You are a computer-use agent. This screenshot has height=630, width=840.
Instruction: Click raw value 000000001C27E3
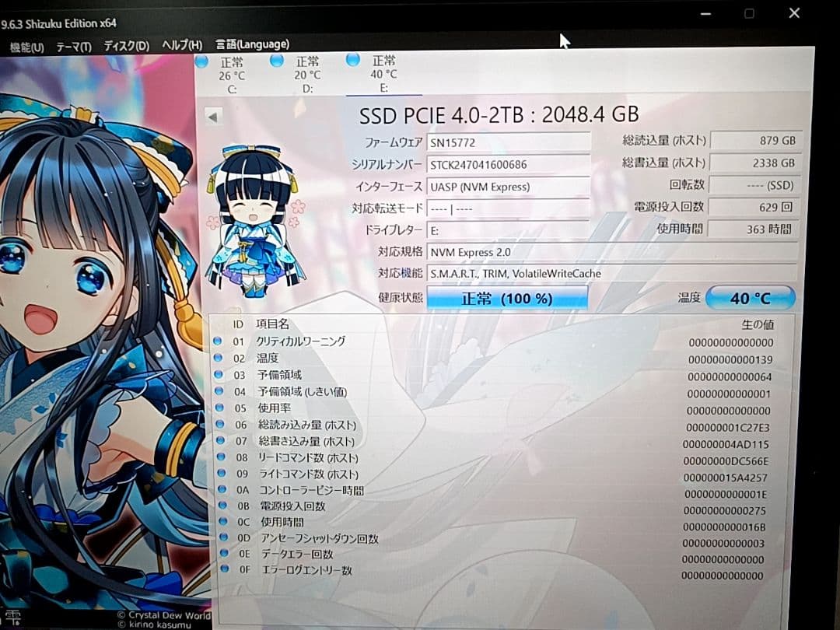(x=727, y=428)
